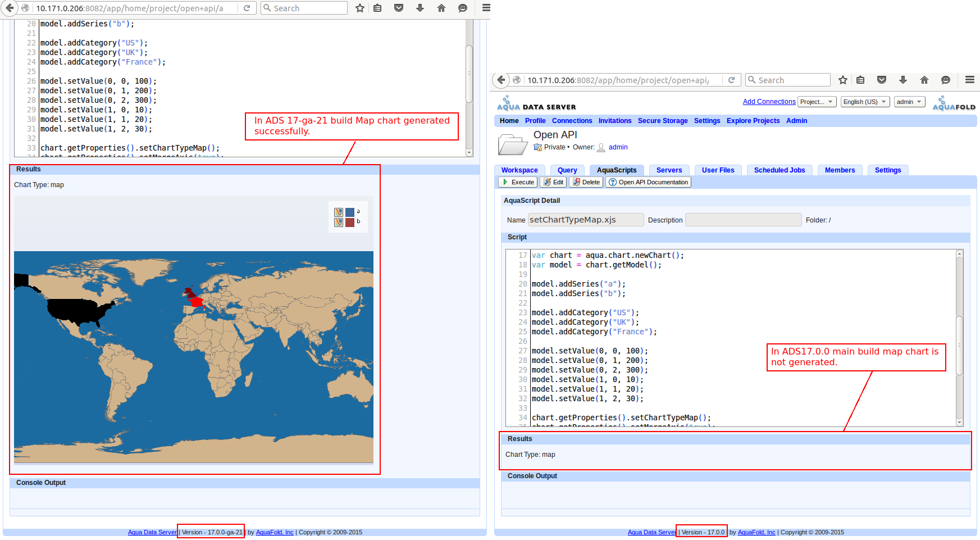Click the Pocket icon in the right browser window
Viewport: 980px width, 540px height.
(x=882, y=80)
